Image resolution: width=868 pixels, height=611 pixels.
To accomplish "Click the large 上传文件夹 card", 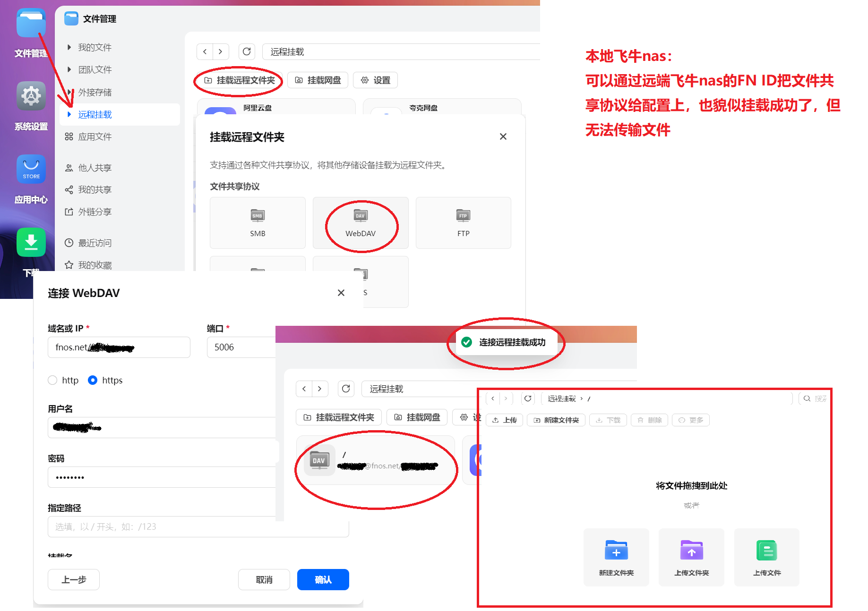I will 691,557.
